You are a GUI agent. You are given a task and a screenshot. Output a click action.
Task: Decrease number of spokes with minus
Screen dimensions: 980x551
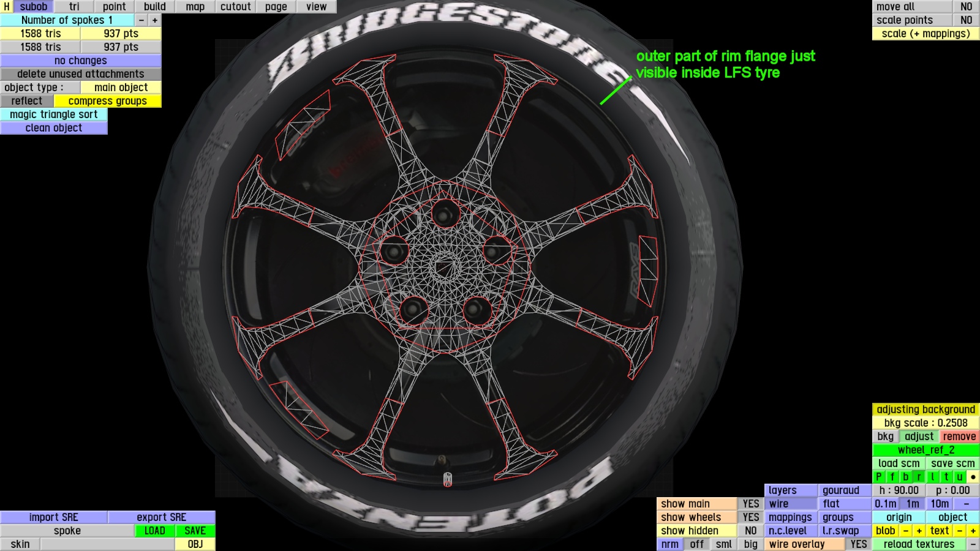[x=141, y=20]
